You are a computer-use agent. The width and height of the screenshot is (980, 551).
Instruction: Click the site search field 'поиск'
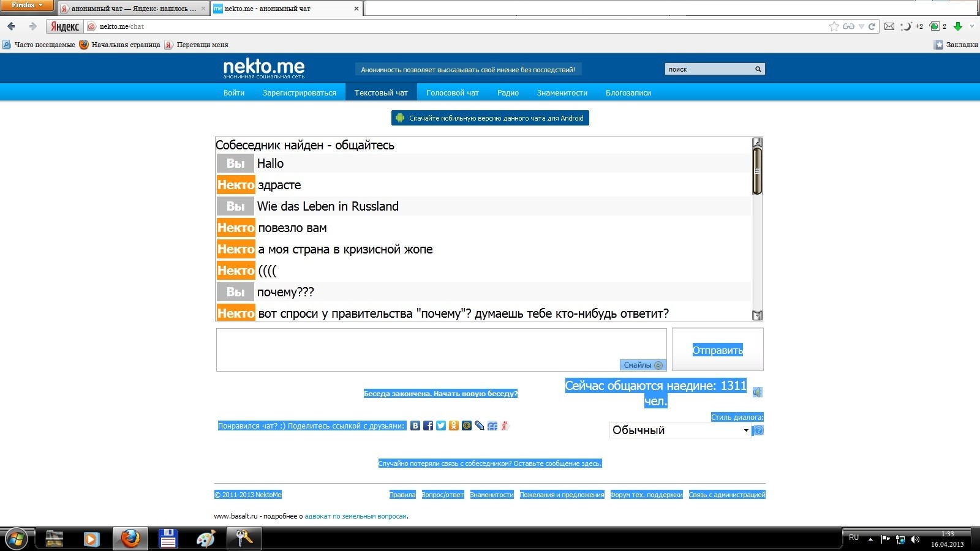[x=709, y=69]
